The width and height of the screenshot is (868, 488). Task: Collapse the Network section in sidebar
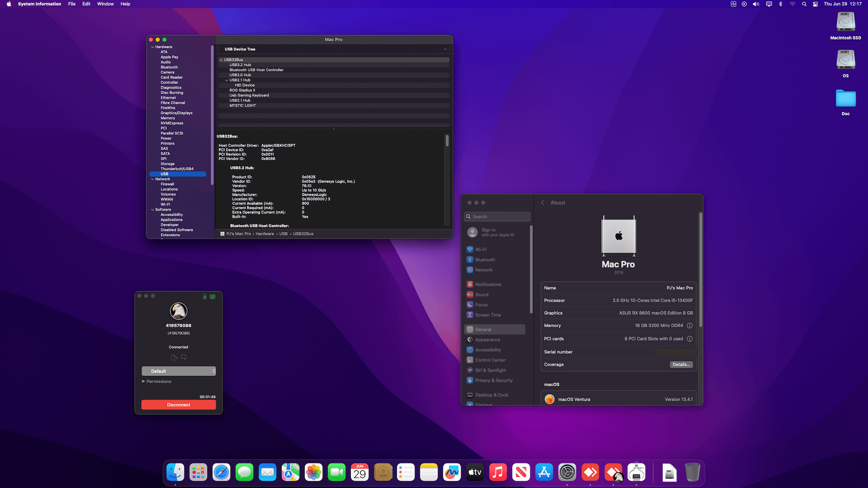click(152, 179)
